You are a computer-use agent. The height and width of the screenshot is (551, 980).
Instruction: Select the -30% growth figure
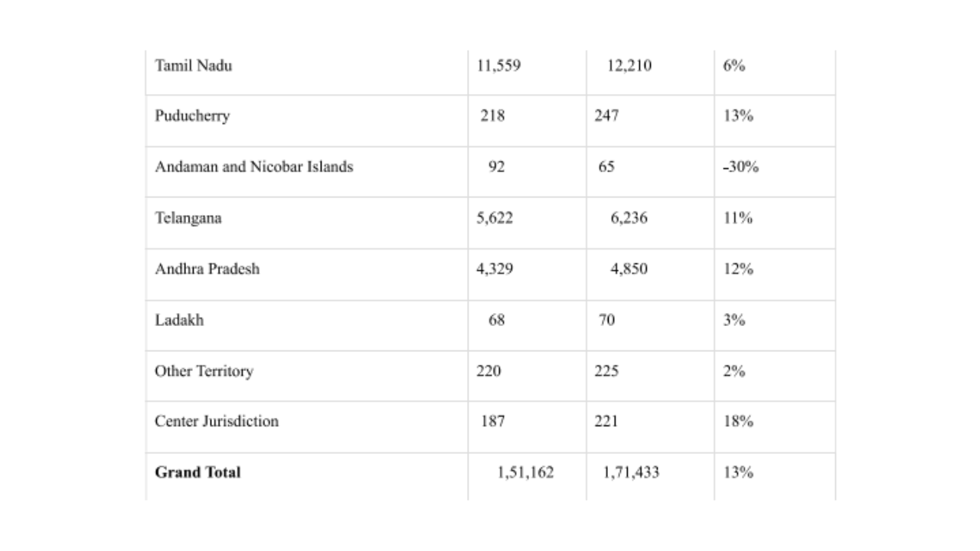(x=740, y=167)
